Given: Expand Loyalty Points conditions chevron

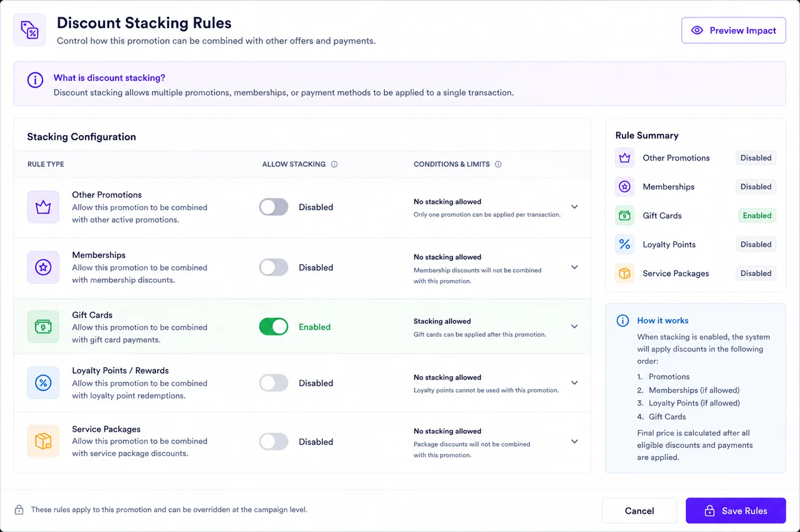Looking at the screenshot, I should click(575, 383).
